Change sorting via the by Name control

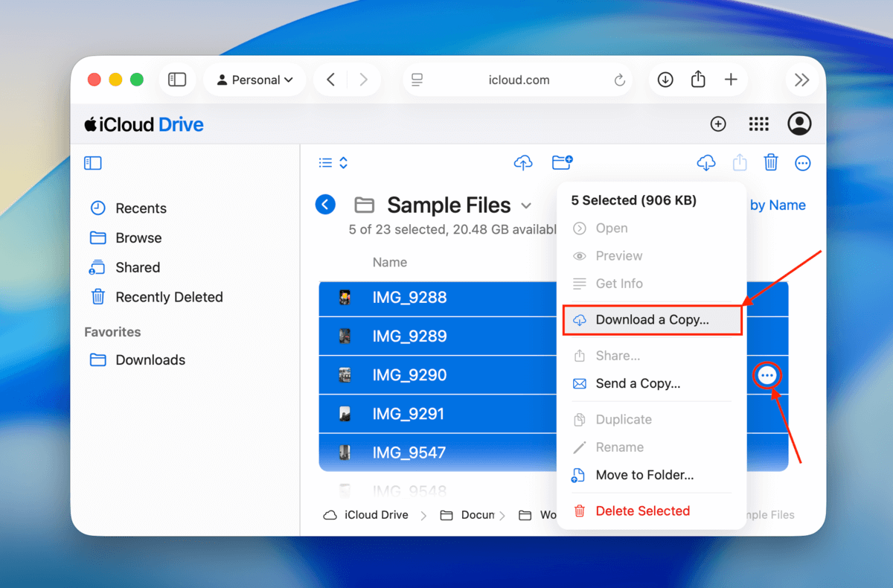click(x=777, y=205)
